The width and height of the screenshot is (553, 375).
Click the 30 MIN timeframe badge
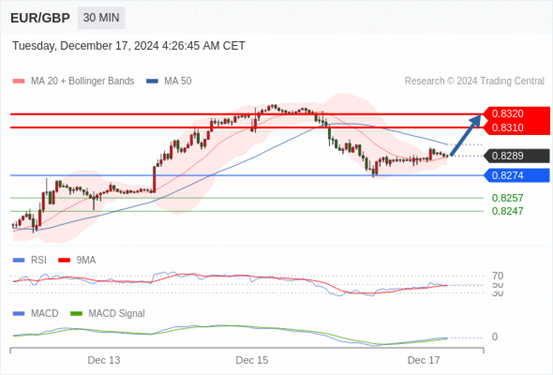[101, 18]
